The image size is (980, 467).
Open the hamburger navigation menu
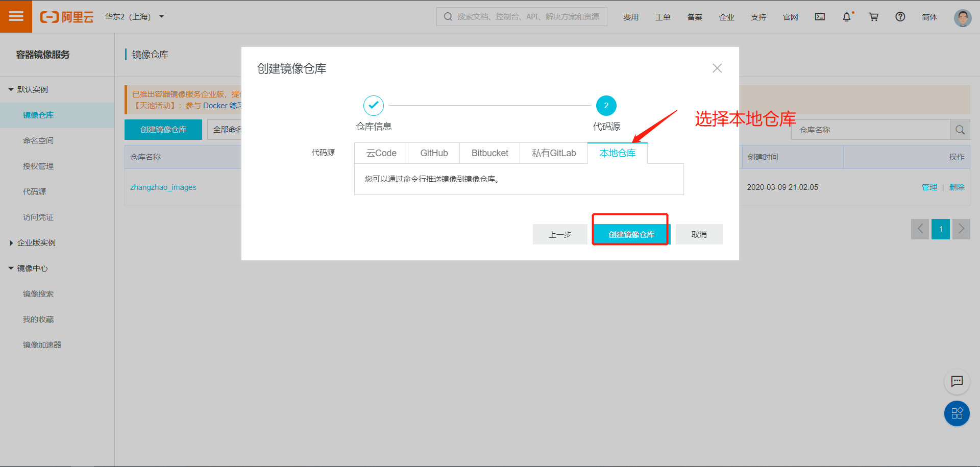click(x=16, y=16)
